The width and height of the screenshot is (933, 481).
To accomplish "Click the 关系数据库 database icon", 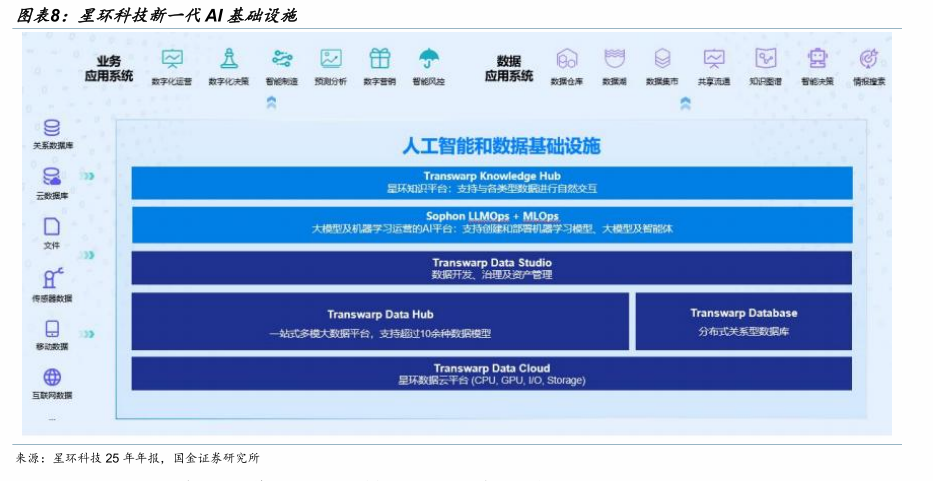I will (52, 128).
